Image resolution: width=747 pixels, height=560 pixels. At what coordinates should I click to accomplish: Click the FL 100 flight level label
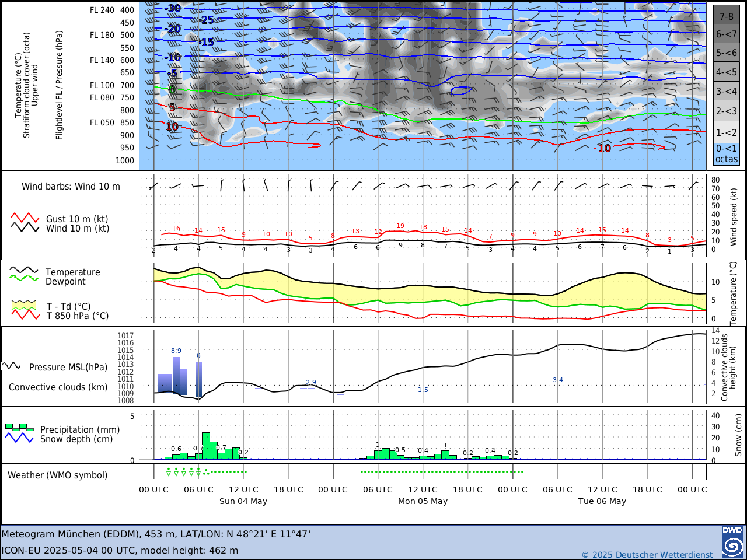(102, 85)
